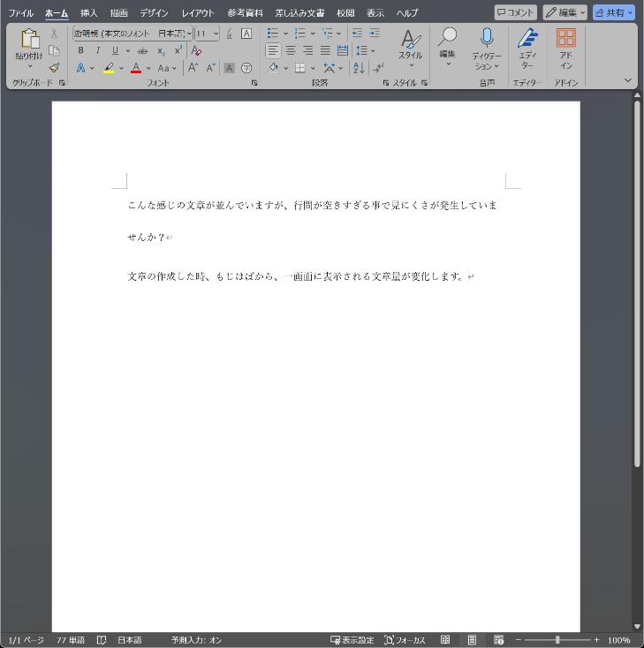This screenshot has height=648, width=644.
Task: Open the File tab
Action: [x=21, y=13]
